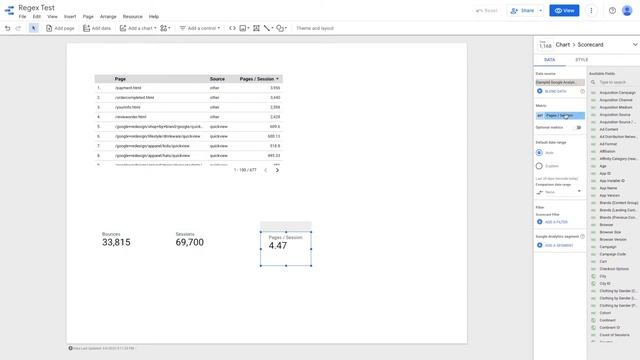
Task: Select the Count of Sessions field
Action: [x=614, y=335]
